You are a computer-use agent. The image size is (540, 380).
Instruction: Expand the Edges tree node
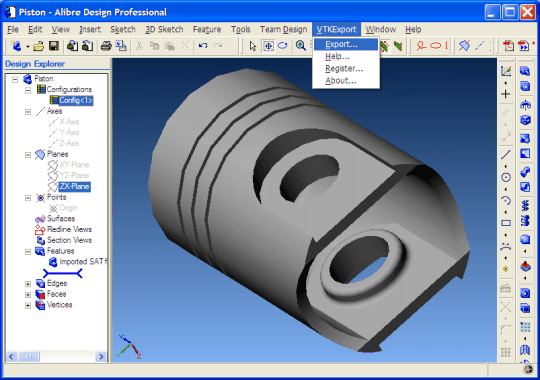(x=28, y=284)
